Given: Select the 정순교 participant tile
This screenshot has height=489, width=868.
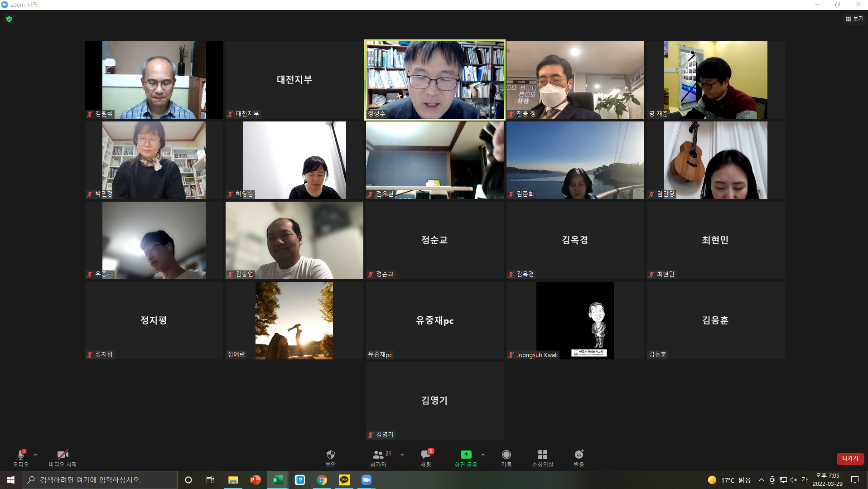Looking at the screenshot, I should click(x=435, y=240).
